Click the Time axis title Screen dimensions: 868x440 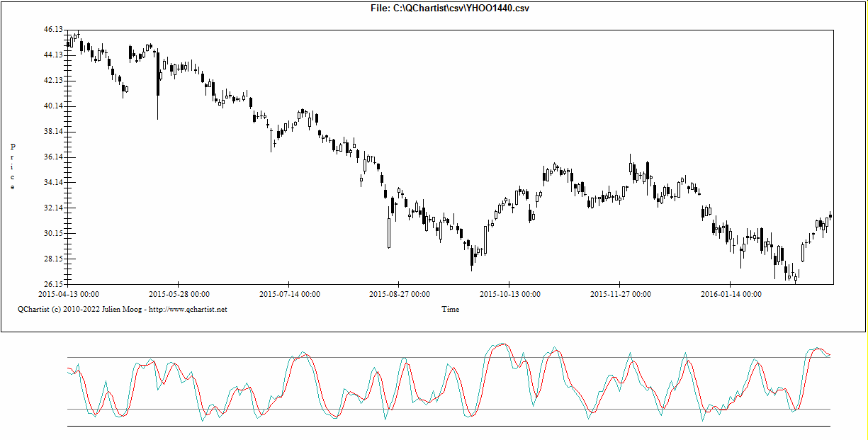coord(450,309)
